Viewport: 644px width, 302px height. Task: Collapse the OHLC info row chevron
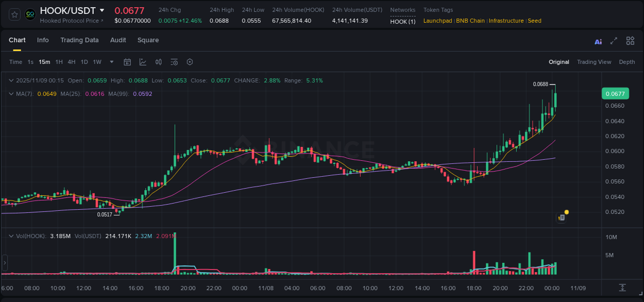point(11,80)
